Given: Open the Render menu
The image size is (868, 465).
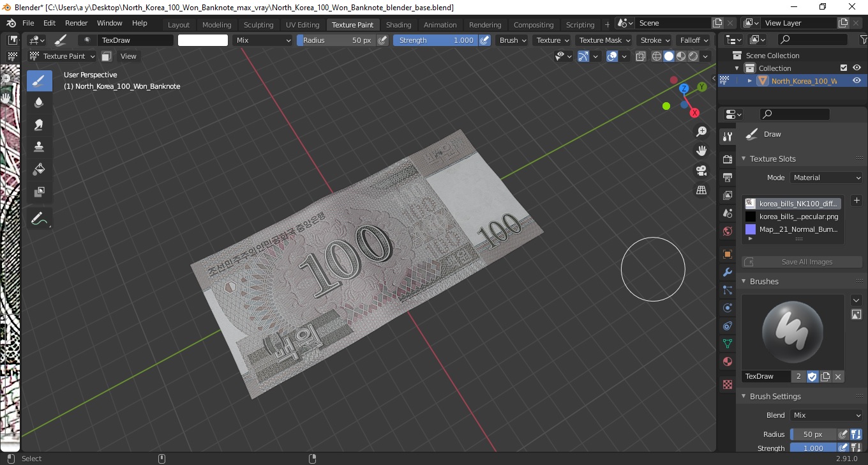Looking at the screenshot, I should [x=77, y=23].
